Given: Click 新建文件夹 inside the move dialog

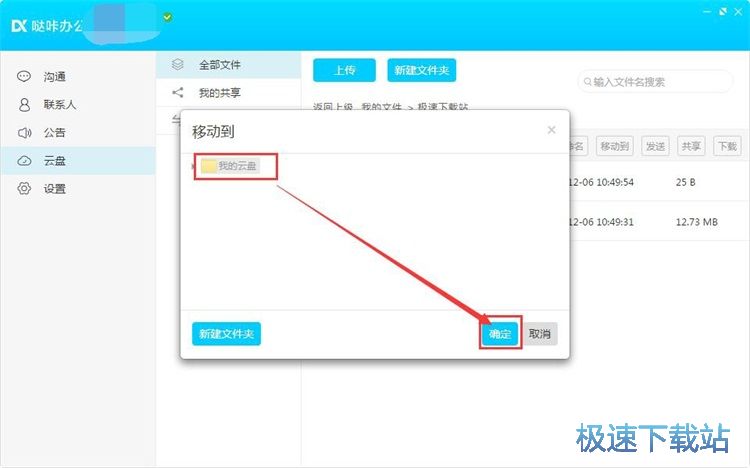Looking at the screenshot, I should click(x=226, y=334).
